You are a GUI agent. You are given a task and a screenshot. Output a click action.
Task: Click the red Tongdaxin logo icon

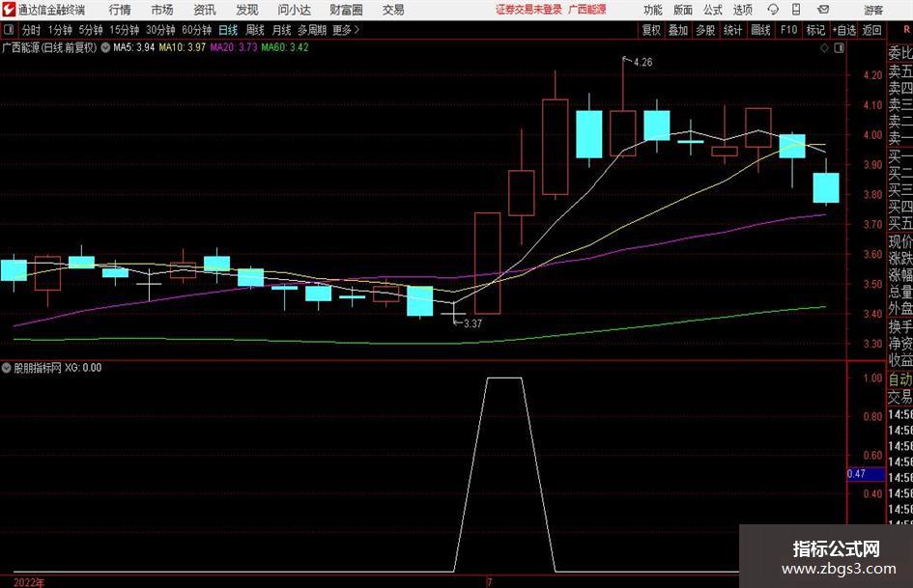(x=9, y=10)
